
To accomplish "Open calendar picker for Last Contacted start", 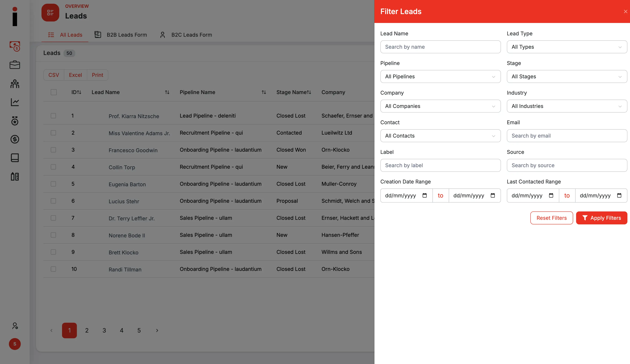I will pyautogui.click(x=551, y=196).
